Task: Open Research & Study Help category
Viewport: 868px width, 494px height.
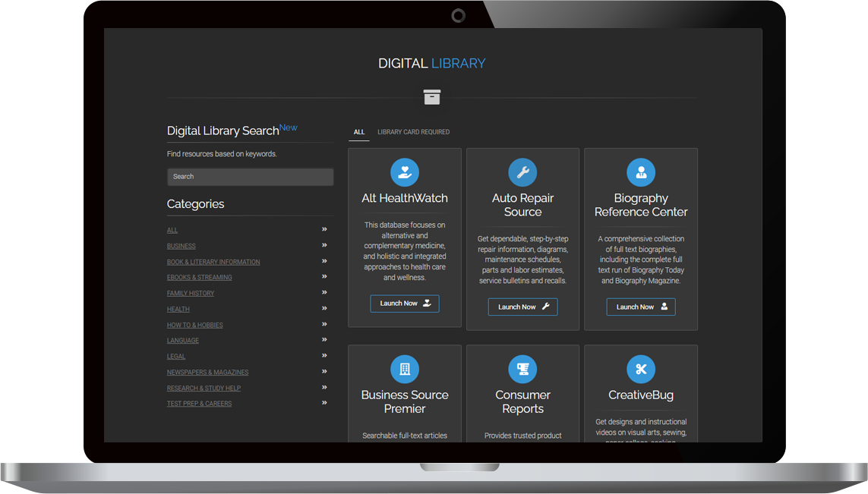Action: [x=204, y=388]
